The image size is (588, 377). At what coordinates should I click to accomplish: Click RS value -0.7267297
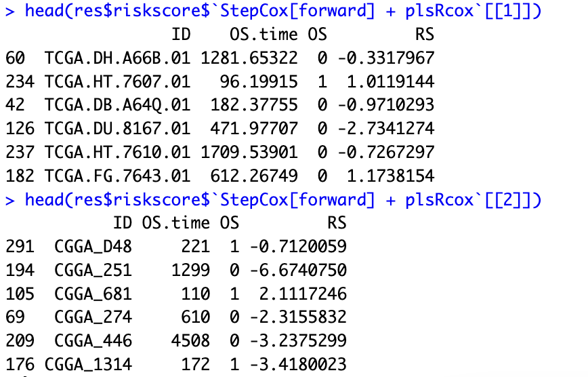click(386, 153)
